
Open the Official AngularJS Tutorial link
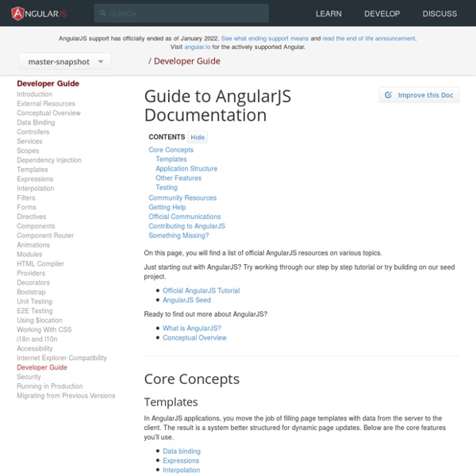click(202, 290)
